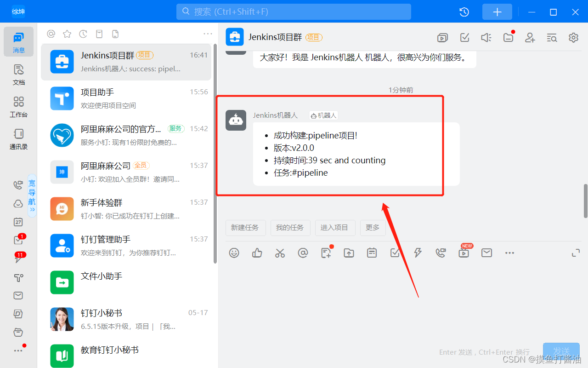Open the 阿里麻麻公司 all-staff conversation
The height and width of the screenshot is (368, 588).
coord(126,172)
